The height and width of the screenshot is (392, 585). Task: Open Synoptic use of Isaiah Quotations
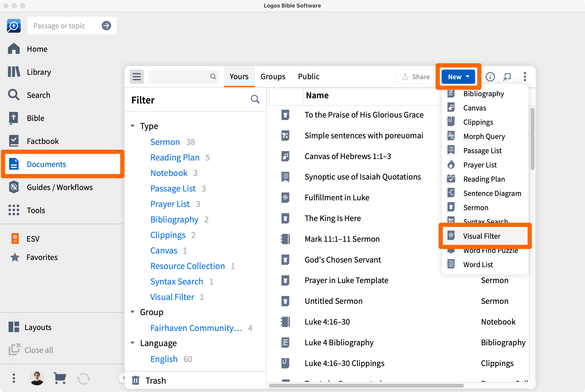click(363, 177)
